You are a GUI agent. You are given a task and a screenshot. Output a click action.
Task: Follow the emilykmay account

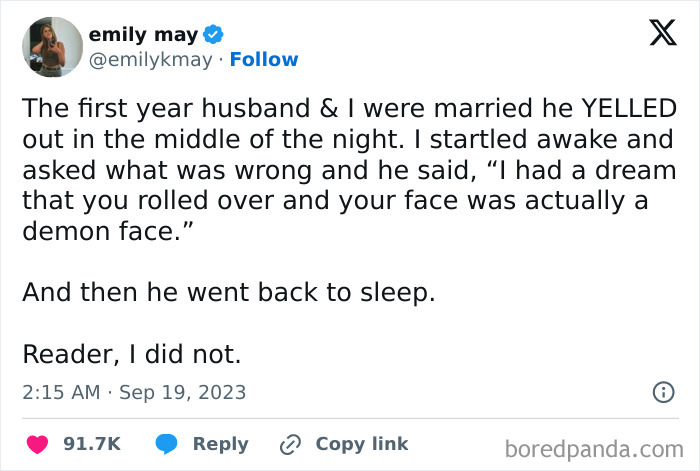coord(264,59)
